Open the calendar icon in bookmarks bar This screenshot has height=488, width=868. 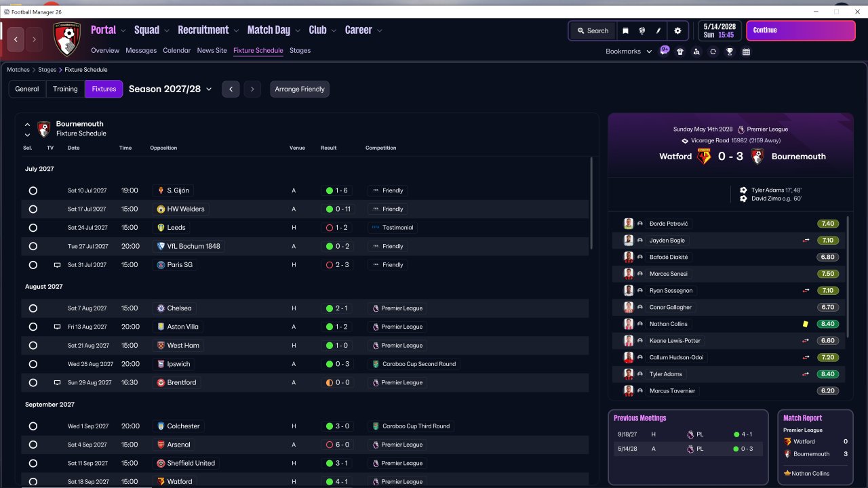click(746, 52)
